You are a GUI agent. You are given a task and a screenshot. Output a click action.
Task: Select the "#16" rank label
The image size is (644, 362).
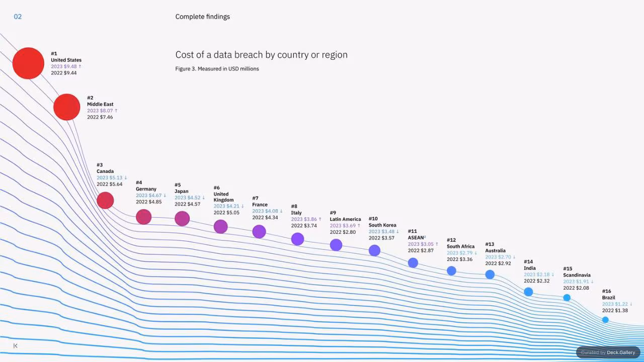point(606,292)
